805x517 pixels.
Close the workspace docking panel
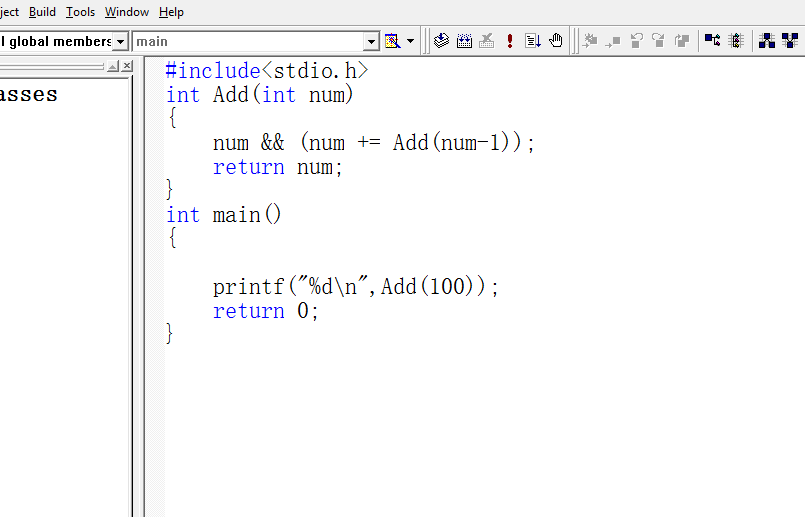127,66
